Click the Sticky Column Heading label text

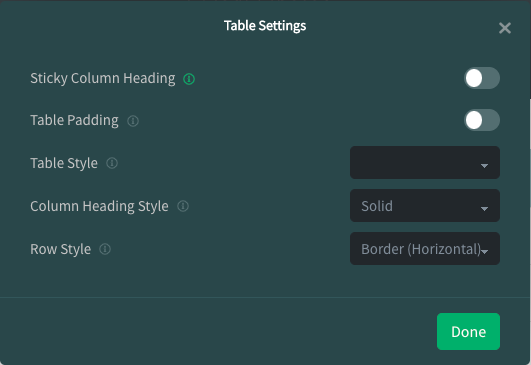(103, 78)
